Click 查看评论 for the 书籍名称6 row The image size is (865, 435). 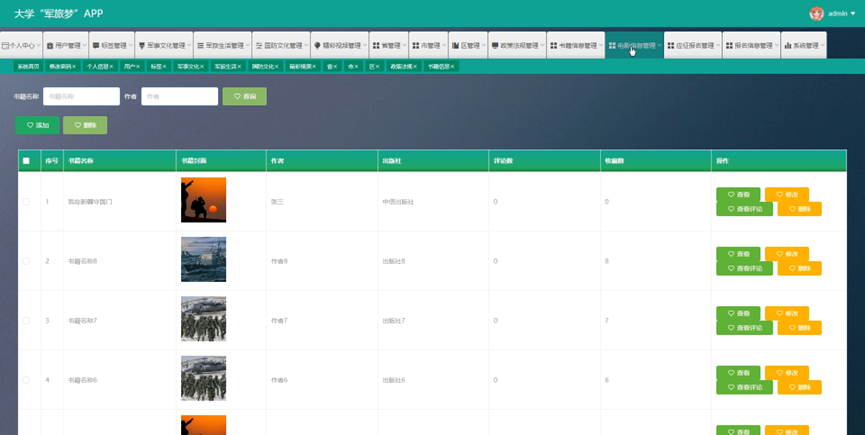coord(745,388)
